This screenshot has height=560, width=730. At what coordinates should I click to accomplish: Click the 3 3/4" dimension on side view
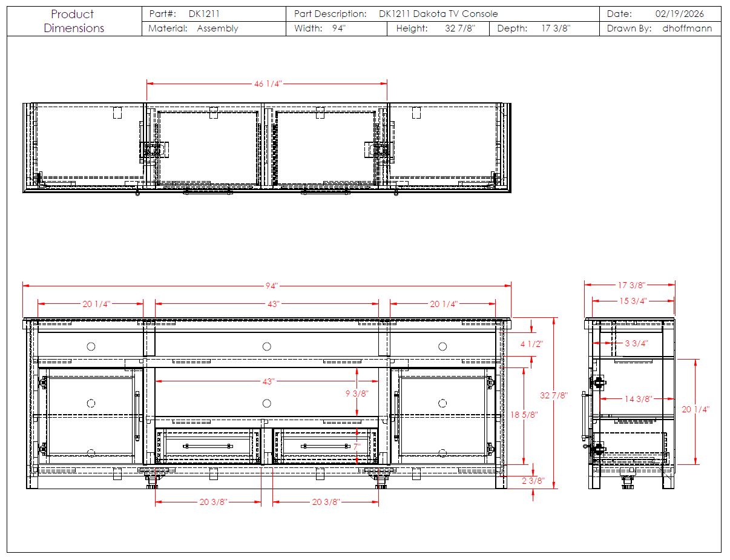636,343
